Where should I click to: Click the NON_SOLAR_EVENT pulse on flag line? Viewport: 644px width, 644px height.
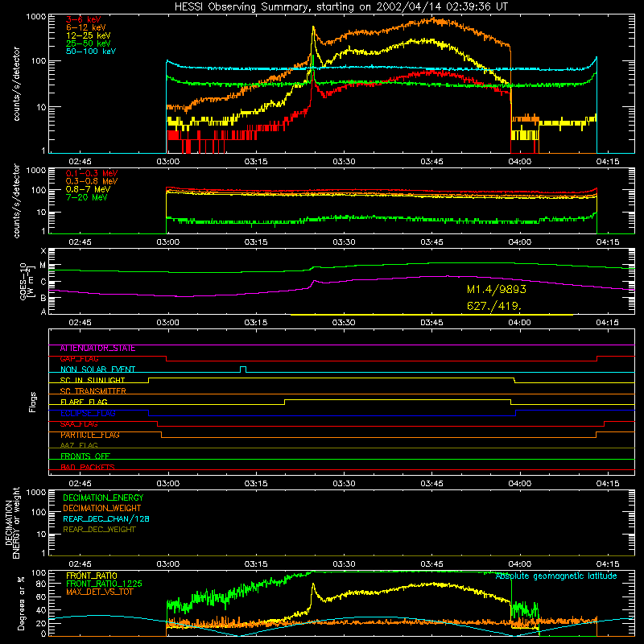pos(243,369)
